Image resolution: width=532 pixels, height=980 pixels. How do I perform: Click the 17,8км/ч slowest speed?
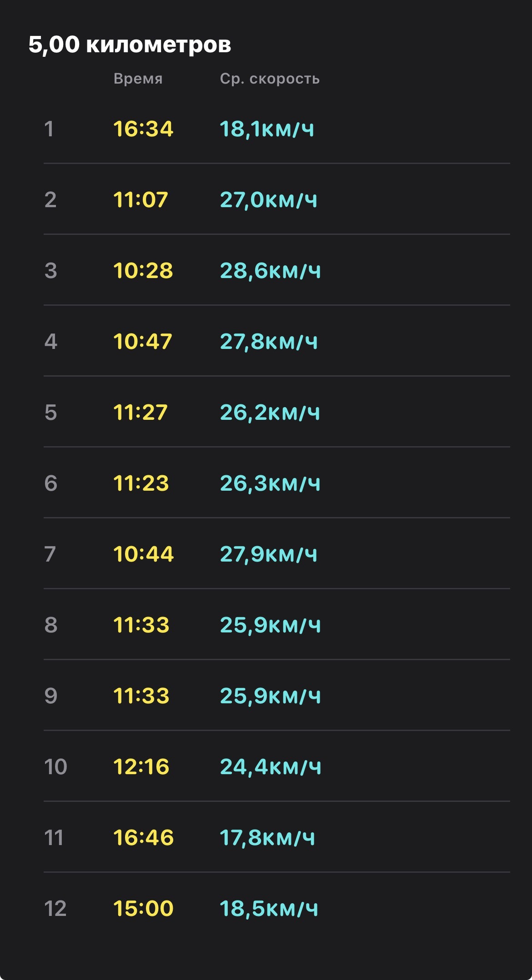267,837
